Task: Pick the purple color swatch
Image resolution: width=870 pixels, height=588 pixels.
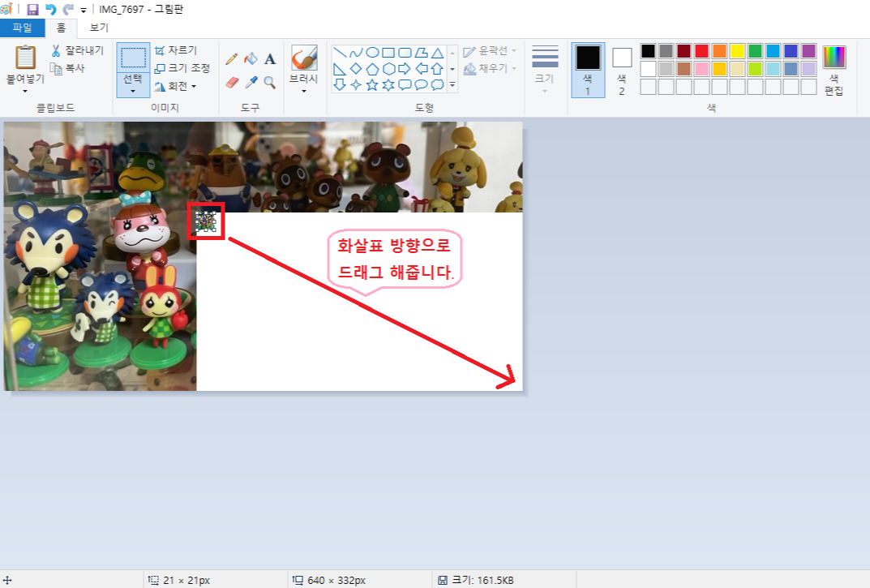Action: 809,51
